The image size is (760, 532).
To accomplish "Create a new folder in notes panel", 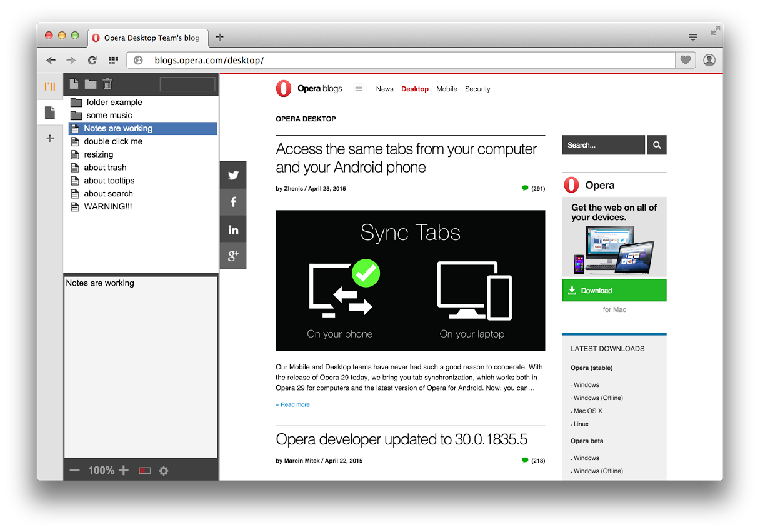I will [91, 84].
